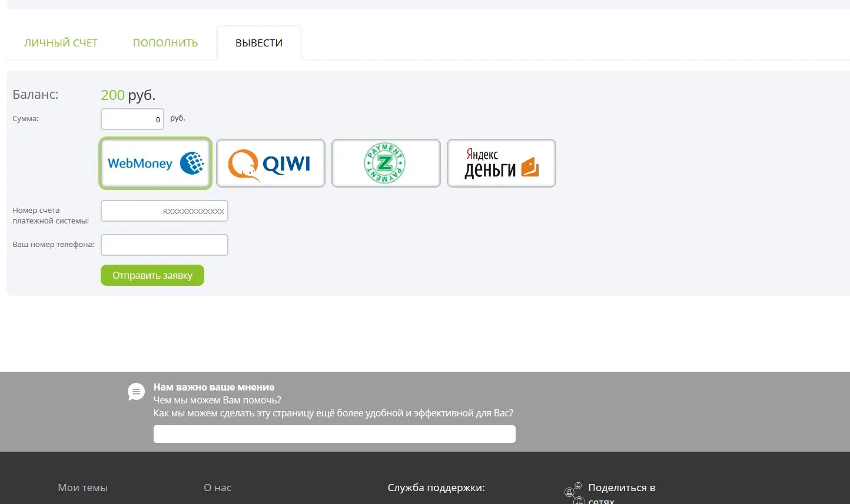The width and height of the screenshot is (850, 504).
Task: Choose Яндекс Деньги payment option
Action: click(502, 163)
